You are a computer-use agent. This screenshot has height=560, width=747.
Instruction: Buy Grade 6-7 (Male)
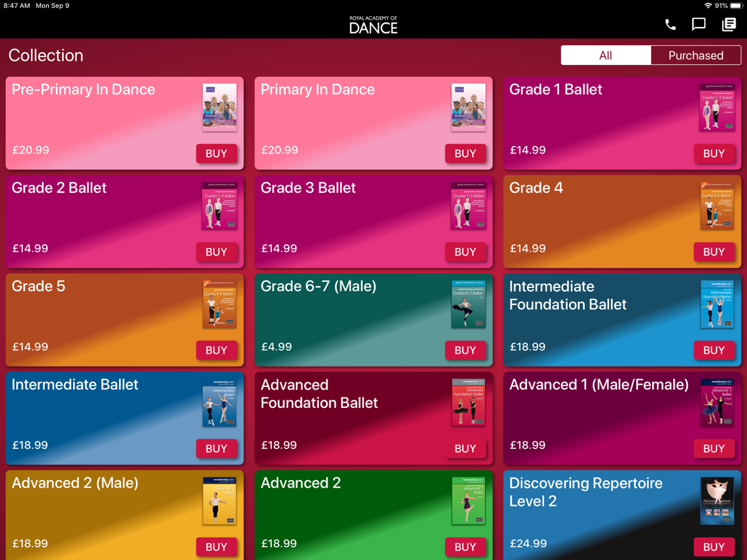[x=466, y=350]
